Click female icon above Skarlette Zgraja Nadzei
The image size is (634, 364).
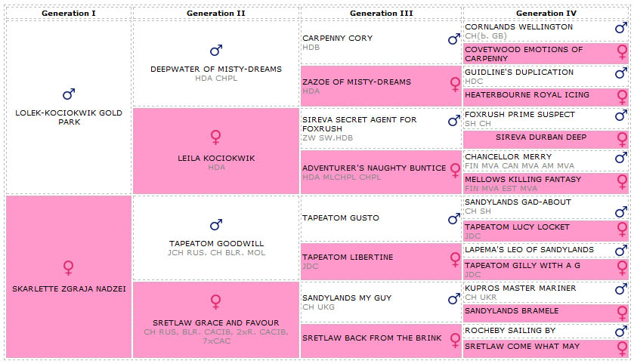[x=69, y=268]
